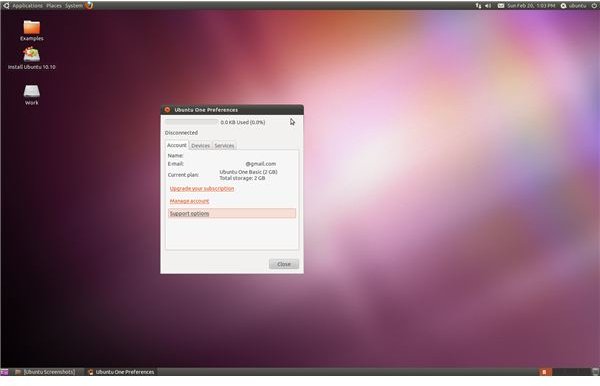The height and width of the screenshot is (386, 600).
Task: Click Upgrade your subscription link
Action: point(202,189)
